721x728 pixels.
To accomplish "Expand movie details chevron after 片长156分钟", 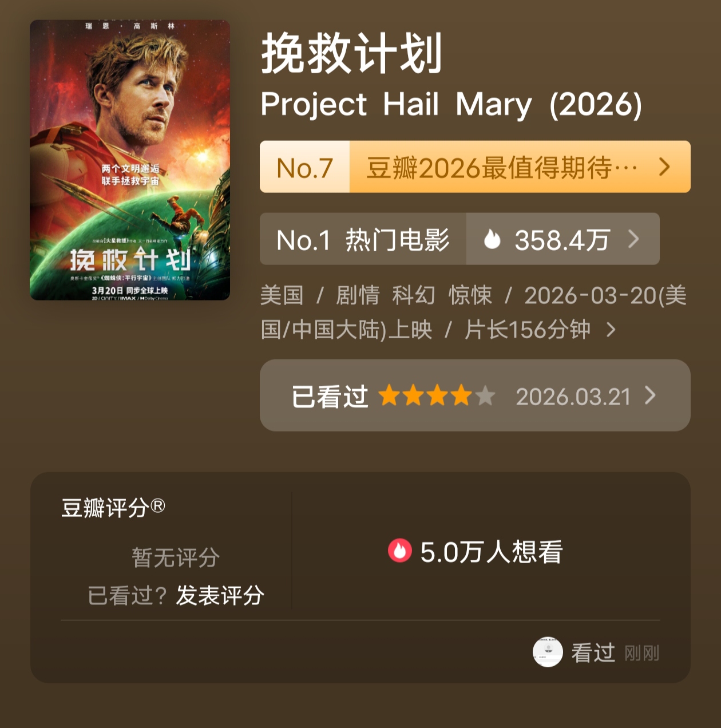I will pos(611,330).
